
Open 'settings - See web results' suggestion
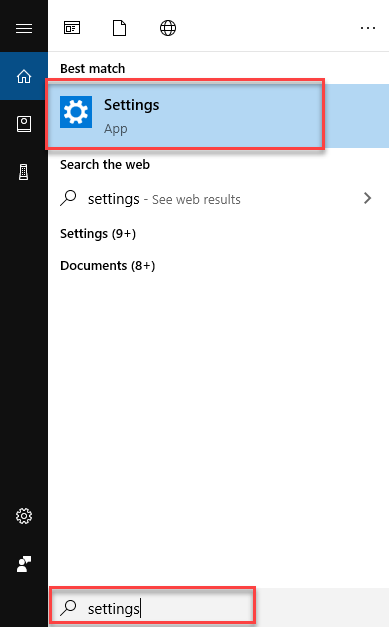coord(218,199)
